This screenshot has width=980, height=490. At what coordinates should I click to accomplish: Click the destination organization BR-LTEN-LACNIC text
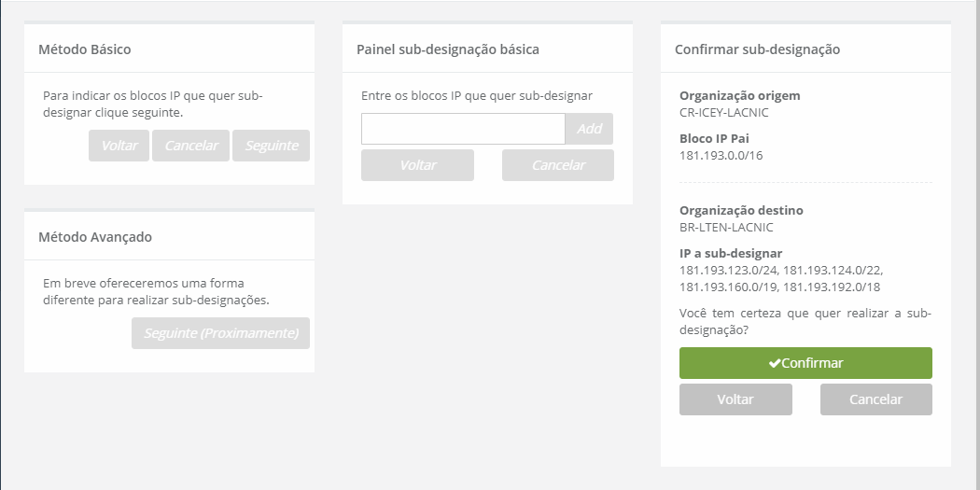726,227
